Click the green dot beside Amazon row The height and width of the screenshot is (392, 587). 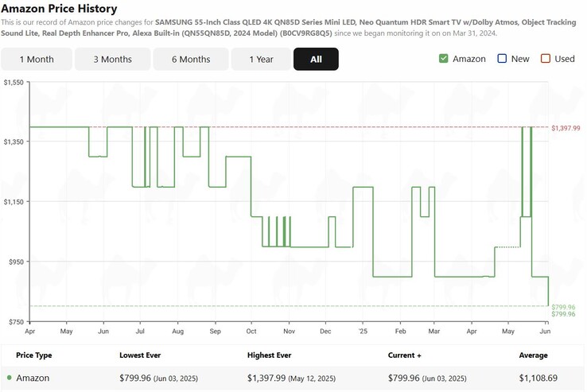[x=10, y=378]
